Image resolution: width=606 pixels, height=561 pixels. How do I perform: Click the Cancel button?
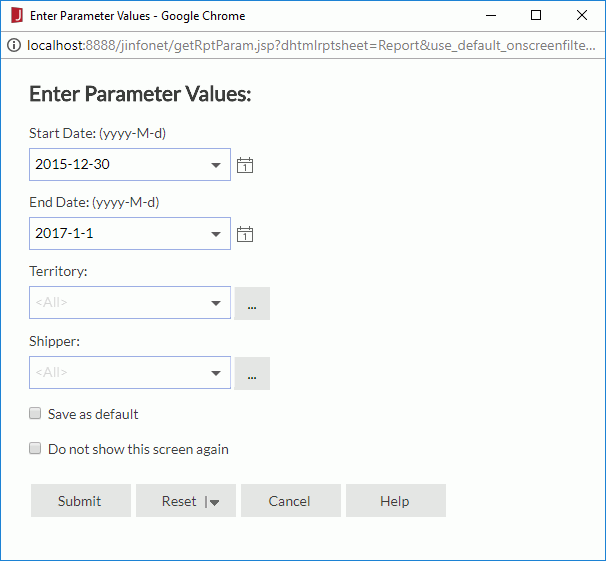[291, 501]
